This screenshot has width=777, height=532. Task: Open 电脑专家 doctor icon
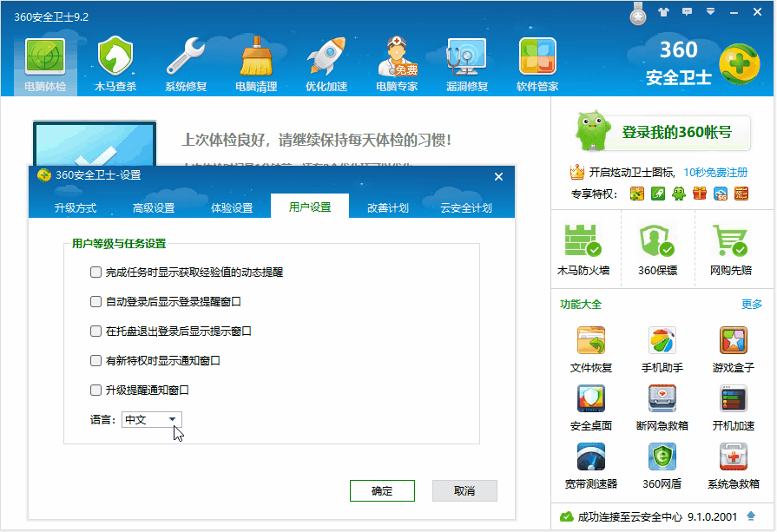(397, 64)
